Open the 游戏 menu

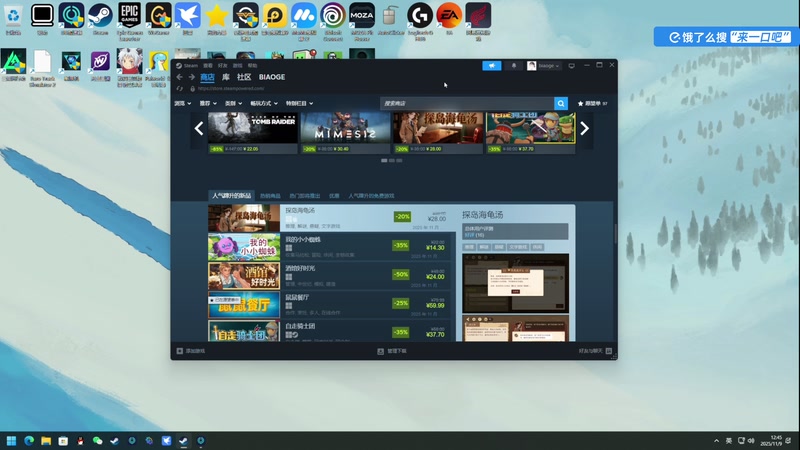238,65
